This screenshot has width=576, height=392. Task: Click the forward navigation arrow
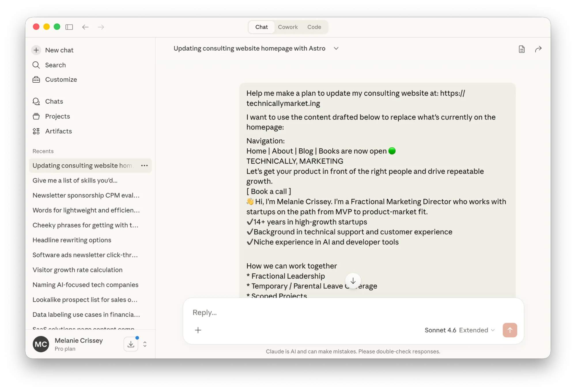pyautogui.click(x=101, y=27)
